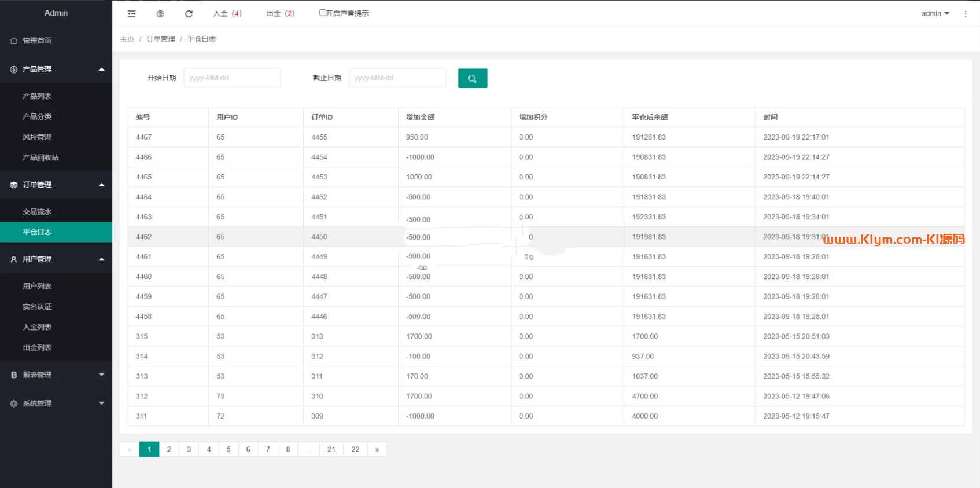Open the three-dot more options icon
The width and height of the screenshot is (980, 488).
tap(966, 14)
